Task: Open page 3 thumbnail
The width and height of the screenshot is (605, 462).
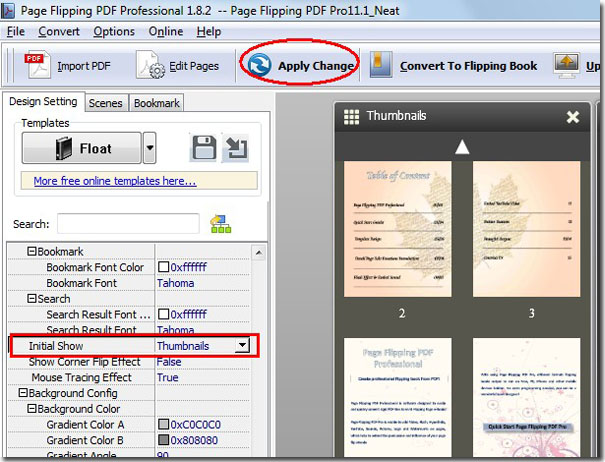Action: [526, 229]
